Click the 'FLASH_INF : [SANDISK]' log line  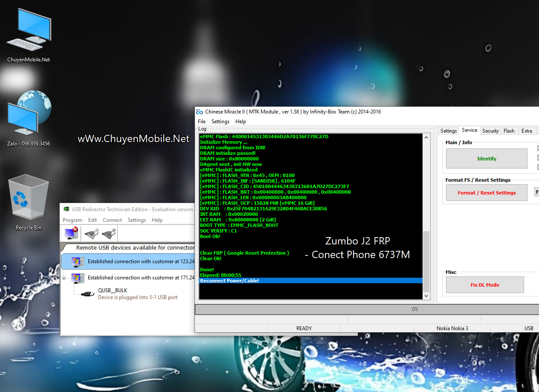(248, 181)
